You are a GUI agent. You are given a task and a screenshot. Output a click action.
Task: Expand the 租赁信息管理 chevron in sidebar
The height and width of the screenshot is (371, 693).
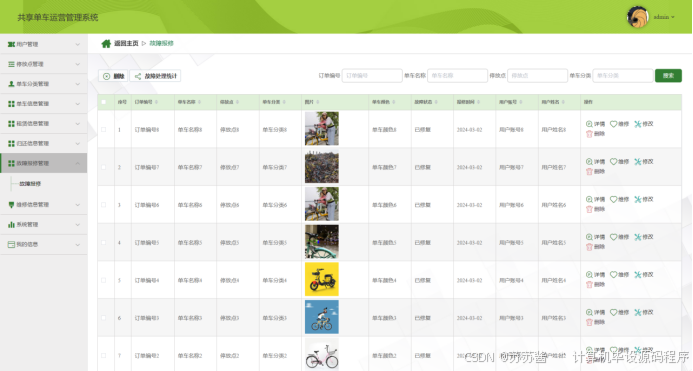click(x=78, y=124)
